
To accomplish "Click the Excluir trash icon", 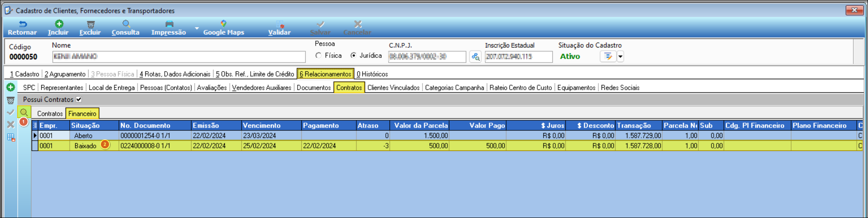I will click(x=90, y=24).
